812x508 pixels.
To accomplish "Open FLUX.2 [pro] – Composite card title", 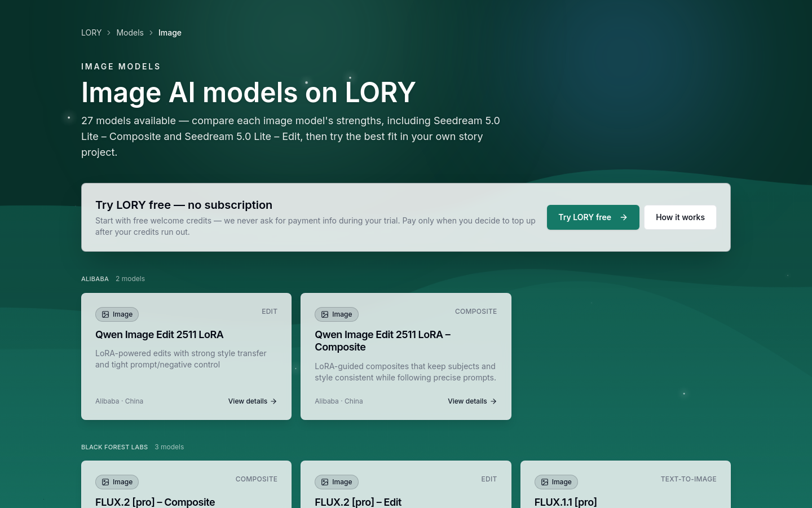I will 155,502.
